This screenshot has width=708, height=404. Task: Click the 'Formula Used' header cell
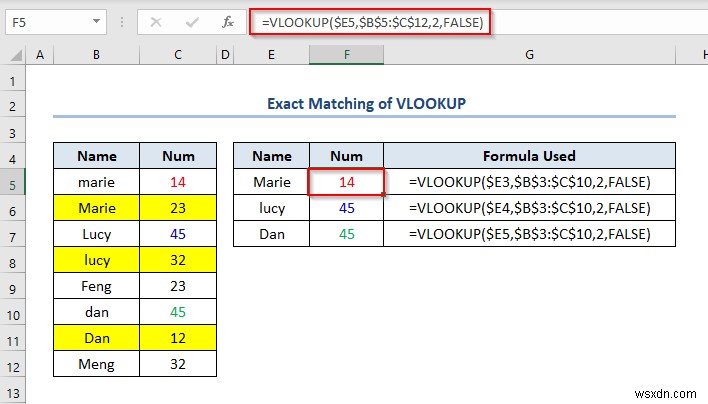coord(529,156)
